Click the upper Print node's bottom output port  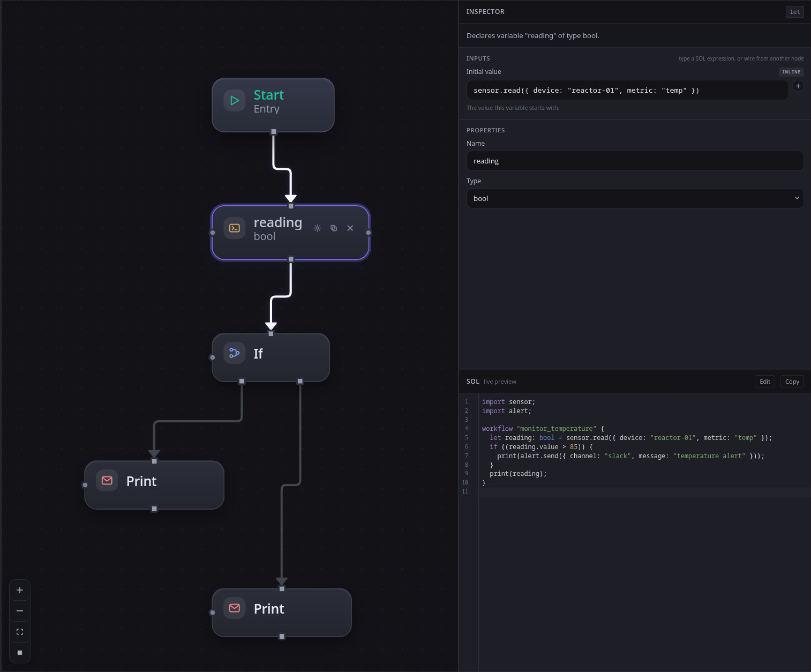[x=154, y=509]
